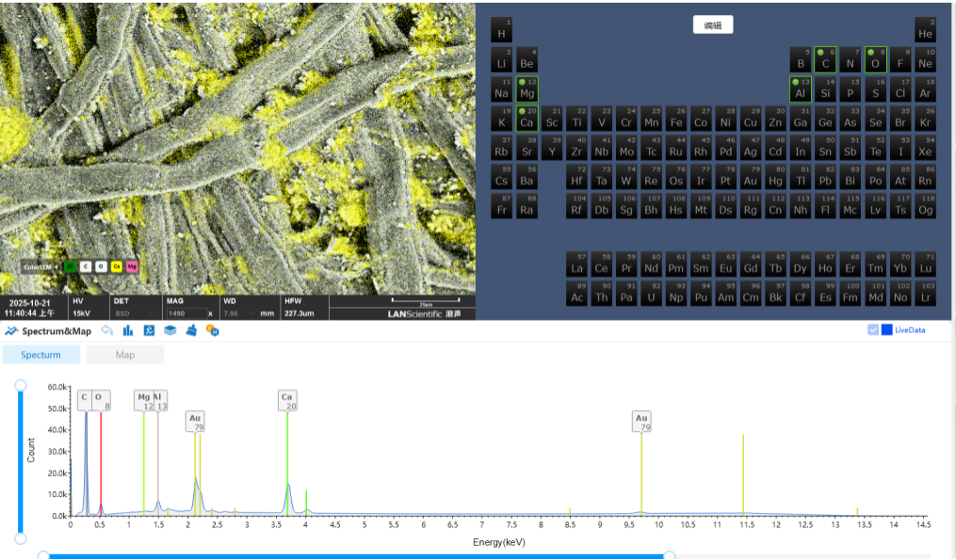Screen dimensions: 956x560
Task: Click the blue square analysis icon in toolbar
Action: click(x=149, y=330)
